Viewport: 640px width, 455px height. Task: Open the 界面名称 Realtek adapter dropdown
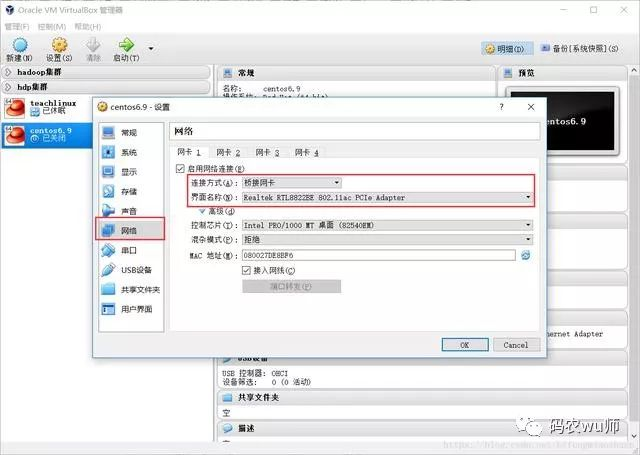387,198
